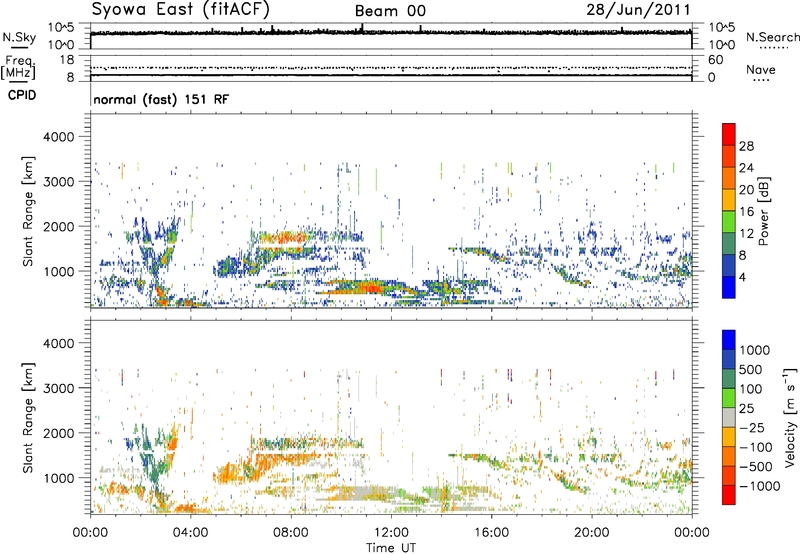This screenshot has width=800, height=554.
Task: Click the '-25' velocity colorbar tick
Action: pyautogui.click(x=752, y=427)
